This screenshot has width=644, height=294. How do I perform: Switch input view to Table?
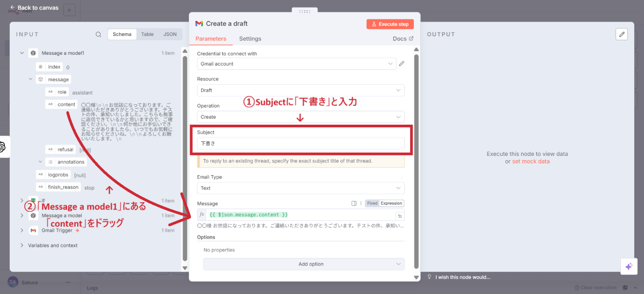click(x=148, y=34)
